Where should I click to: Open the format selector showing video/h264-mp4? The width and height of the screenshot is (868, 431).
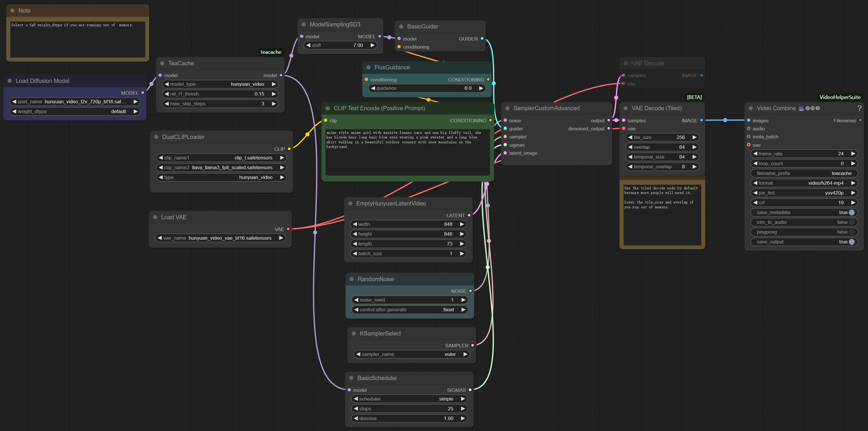pos(804,183)
